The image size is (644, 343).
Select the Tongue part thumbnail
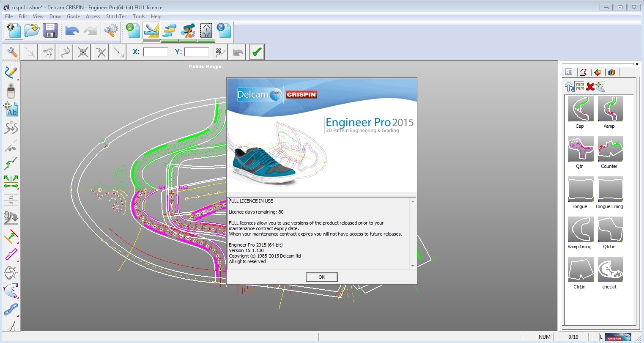click(x=581, y=189)
